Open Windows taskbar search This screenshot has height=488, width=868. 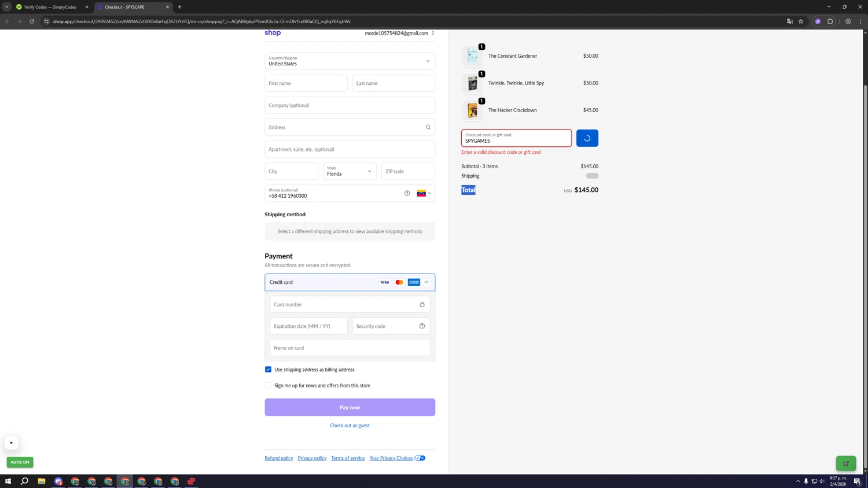[x=25, y=481]
